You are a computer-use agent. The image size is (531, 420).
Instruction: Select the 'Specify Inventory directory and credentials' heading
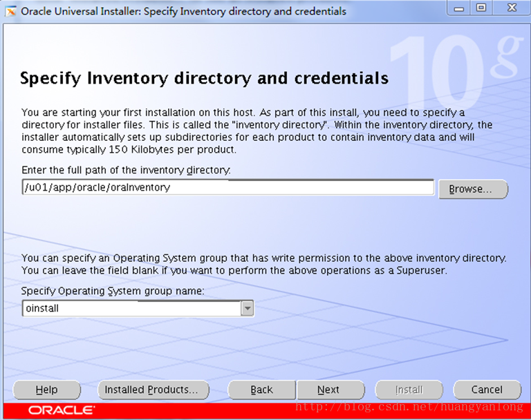pyautogui.click(x=204, y=78)
